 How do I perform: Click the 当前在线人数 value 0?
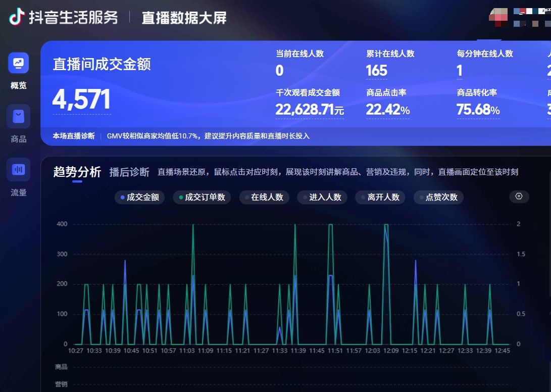point(279,71)
